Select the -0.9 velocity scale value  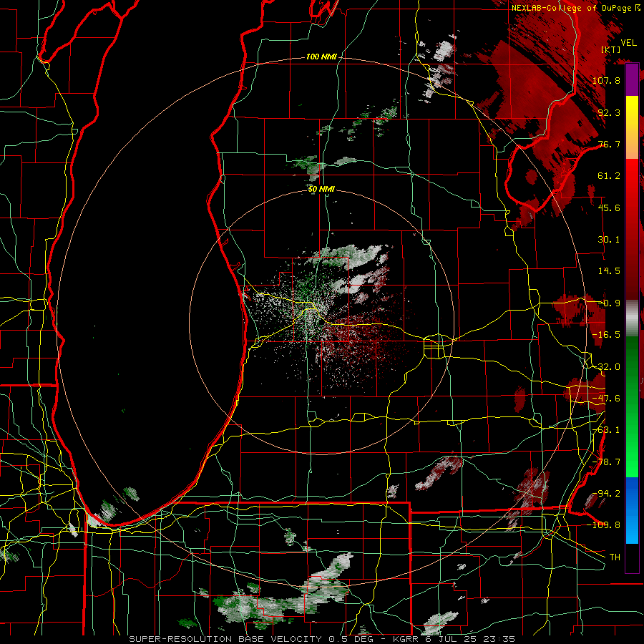pyautogui.click(x=609, y=303)
